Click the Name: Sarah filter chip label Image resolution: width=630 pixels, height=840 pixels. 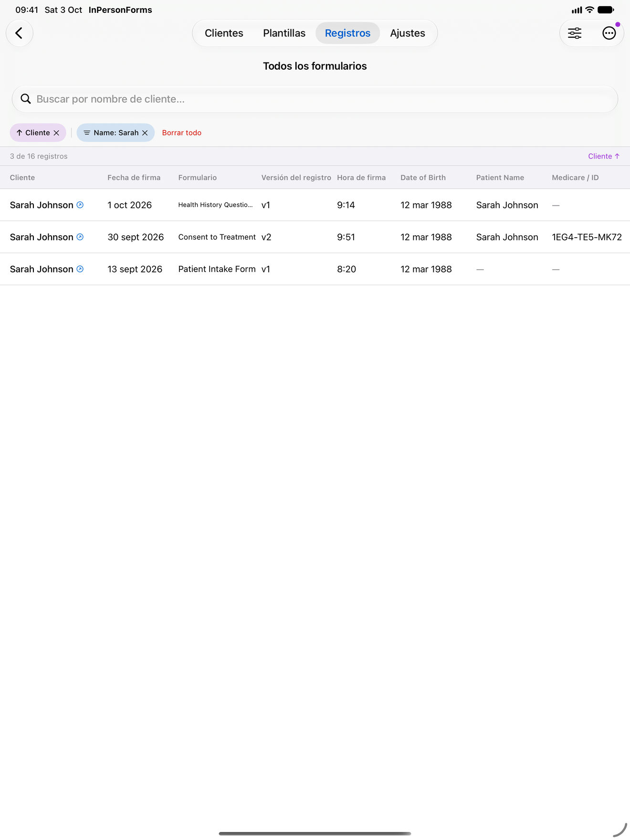(x=116, y=133)
